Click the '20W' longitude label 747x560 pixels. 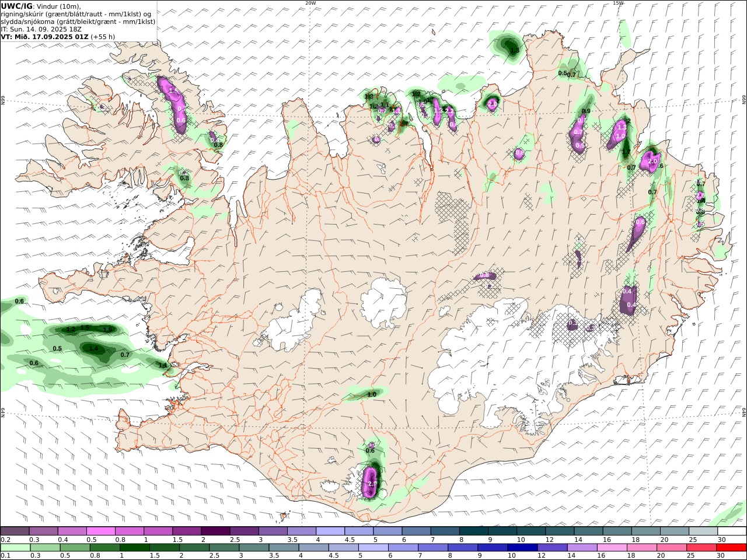click(310, 3)
